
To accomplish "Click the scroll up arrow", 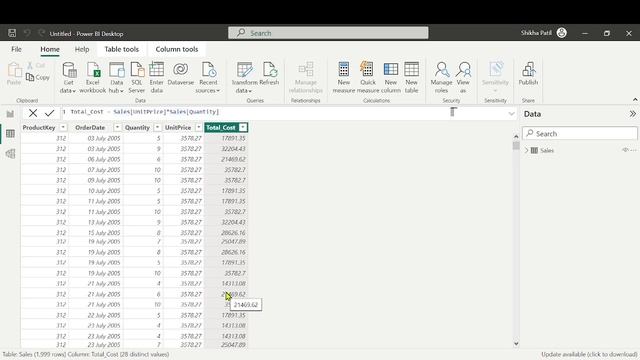I will pyautogui.click(x=516, y=136).
